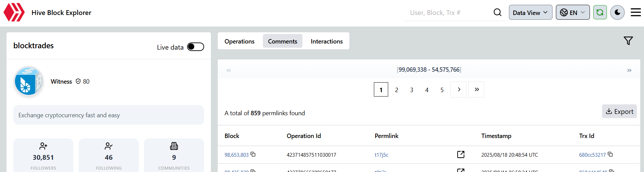Open permlink t17j5c external link icon
This screenshot has height=172, width=644.
461,155
